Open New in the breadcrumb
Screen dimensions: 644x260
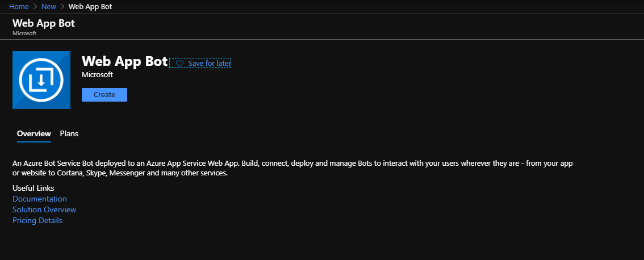tap(49, 7)
